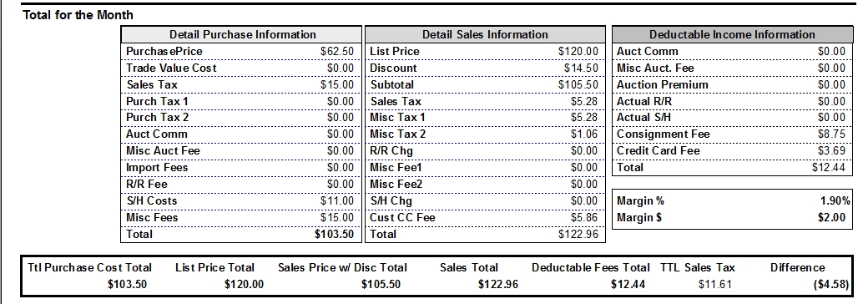The image size is (868, 304).
Task: Click the List Price $120.00 value
Action: pos(578,52)
